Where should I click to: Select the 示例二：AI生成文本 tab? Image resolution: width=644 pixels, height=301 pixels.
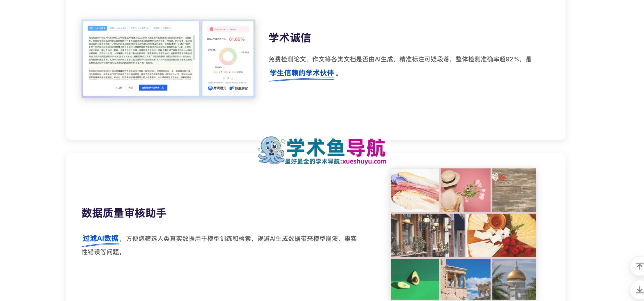point(118,28)
